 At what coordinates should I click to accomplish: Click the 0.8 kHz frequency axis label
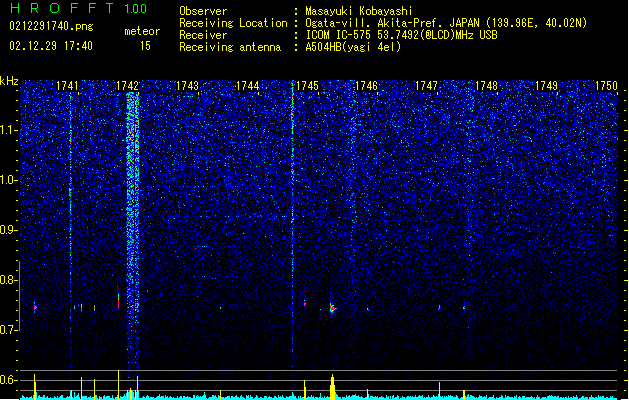(x=9, y=280)
